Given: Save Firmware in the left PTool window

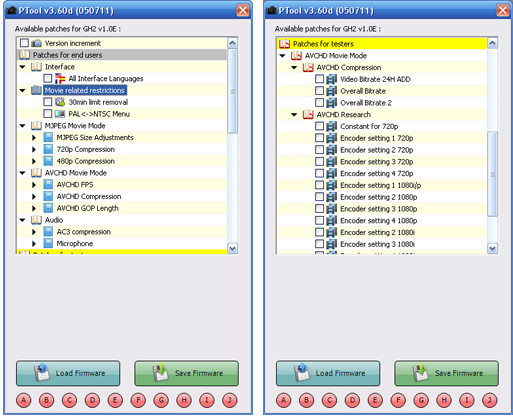Looking at the screenshot, I should click(187, 373).
